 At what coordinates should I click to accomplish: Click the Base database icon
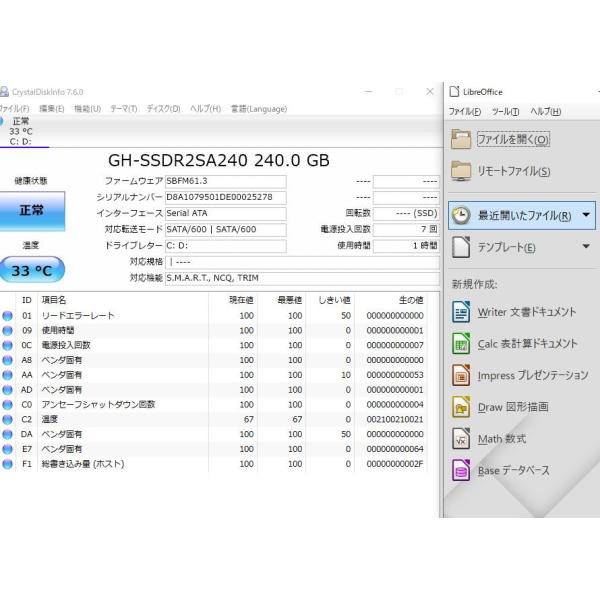[x=461, y=471]
